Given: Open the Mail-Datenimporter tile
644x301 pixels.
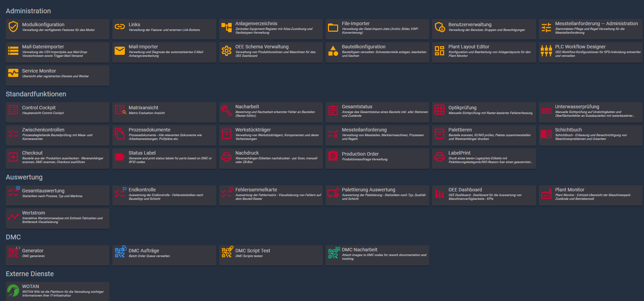Looking at the screenshot, I should tap(57, 52).
